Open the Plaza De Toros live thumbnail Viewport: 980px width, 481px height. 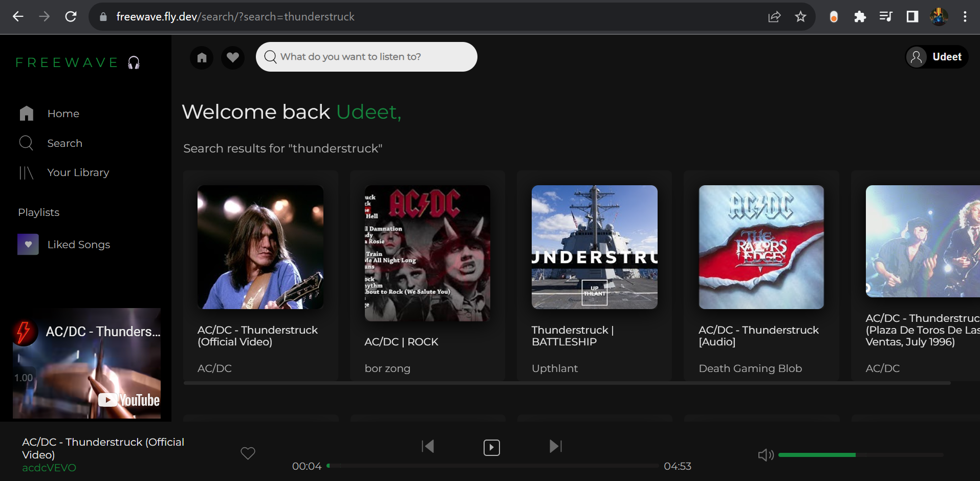click(x=923, y=242)
